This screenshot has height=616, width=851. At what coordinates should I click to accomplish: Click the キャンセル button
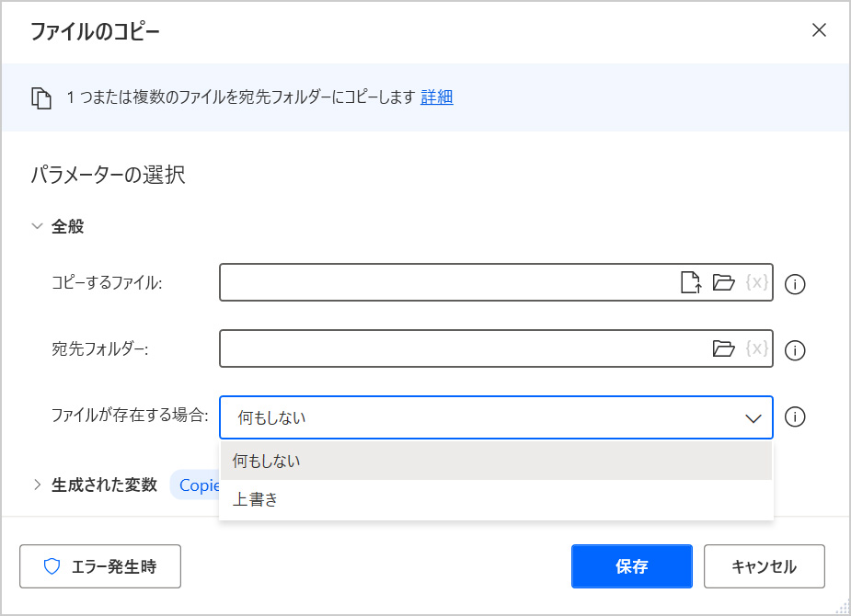click(764, 566)
